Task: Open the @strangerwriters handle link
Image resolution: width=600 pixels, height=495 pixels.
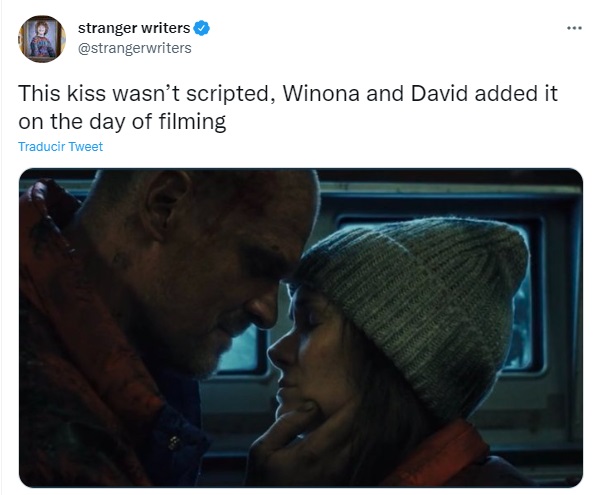Action: tap(135, 48)
